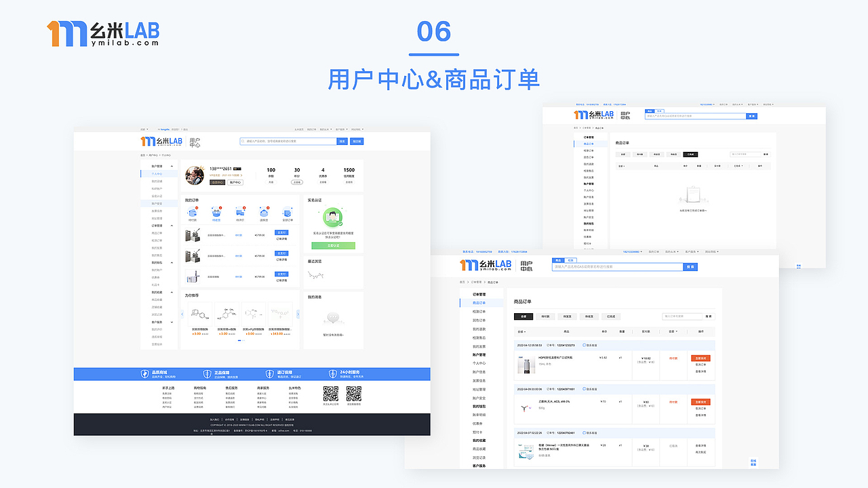Click order number search field in order list page

click(682, 316)
